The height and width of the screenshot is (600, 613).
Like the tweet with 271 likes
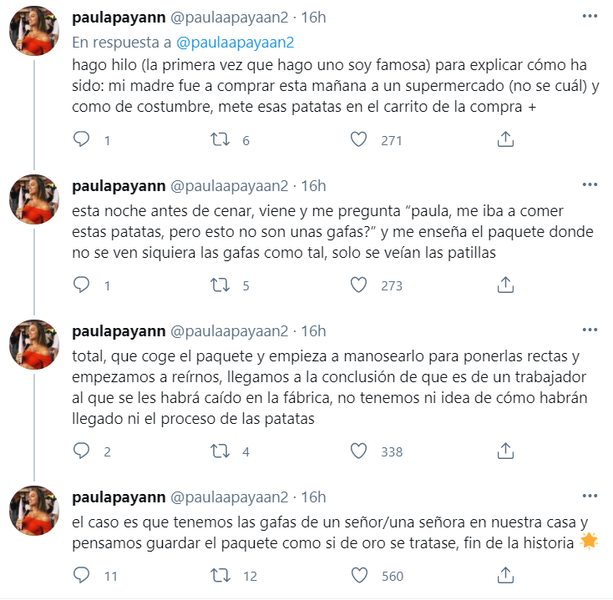(x=359, y=141)
